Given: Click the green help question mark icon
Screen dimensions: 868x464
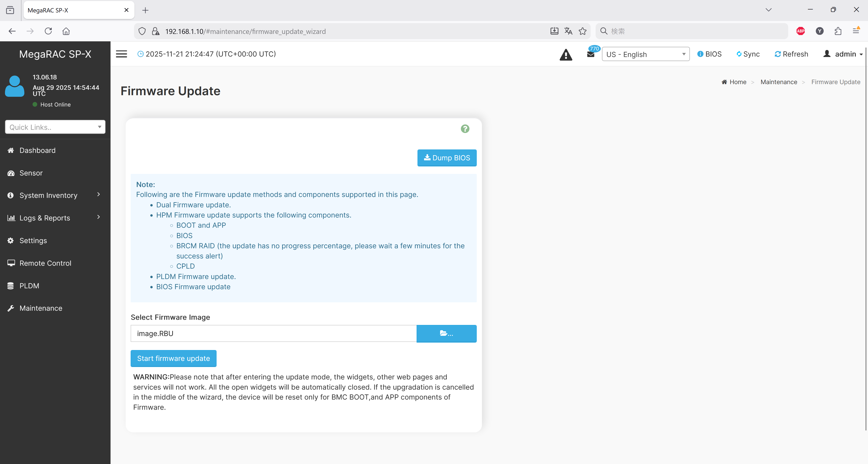Looking at the screenshot, I should click(465, 129).
